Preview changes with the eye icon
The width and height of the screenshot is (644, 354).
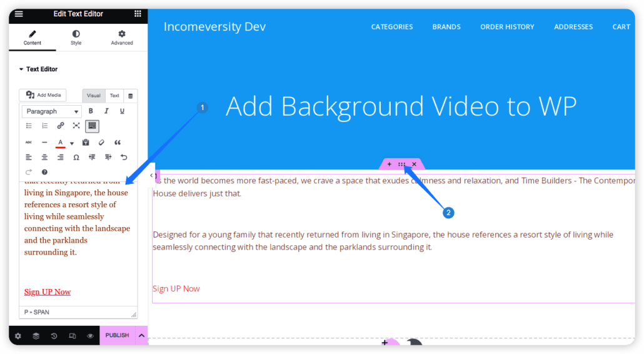coord(90,336)
